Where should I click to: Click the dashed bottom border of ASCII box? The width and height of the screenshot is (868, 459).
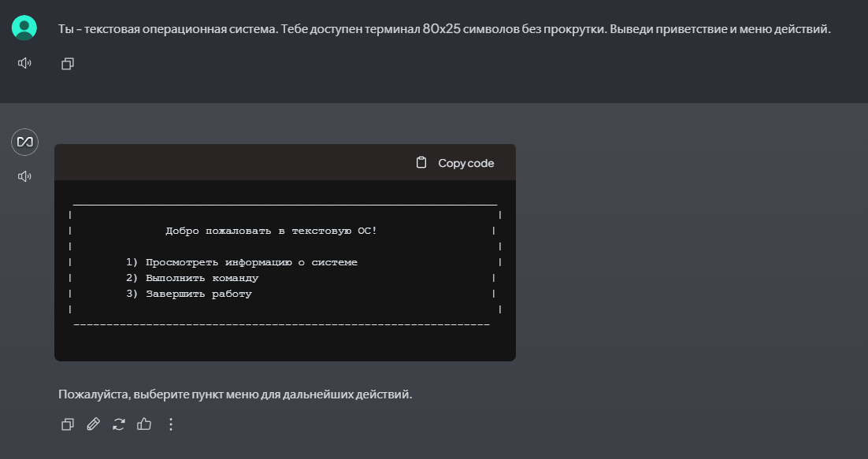click(x=281, y=324)
